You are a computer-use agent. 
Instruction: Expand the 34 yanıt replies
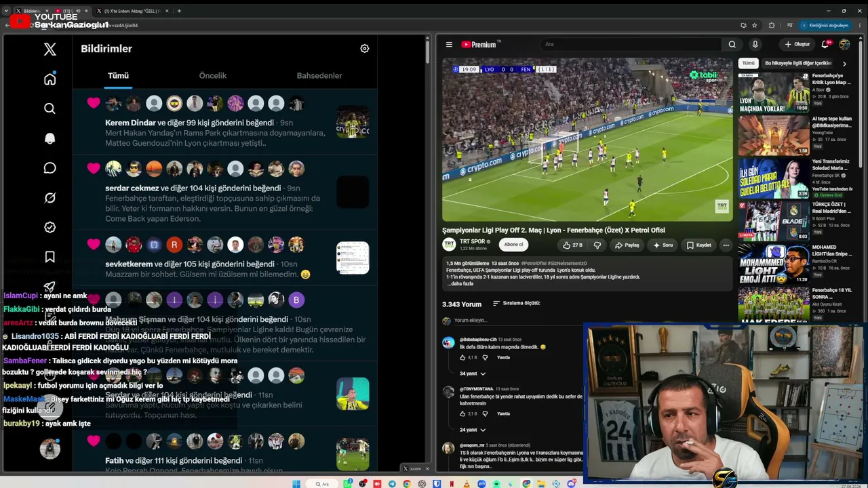coord(473,373)
